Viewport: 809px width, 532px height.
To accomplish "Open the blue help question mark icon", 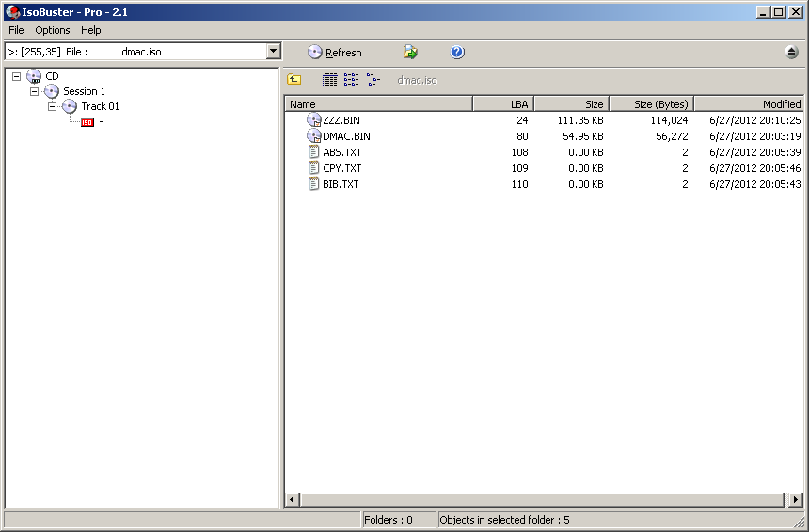I will 457,52.
